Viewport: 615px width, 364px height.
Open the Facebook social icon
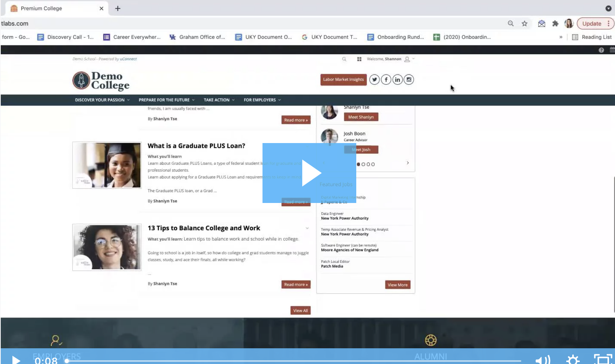(386, 79)
